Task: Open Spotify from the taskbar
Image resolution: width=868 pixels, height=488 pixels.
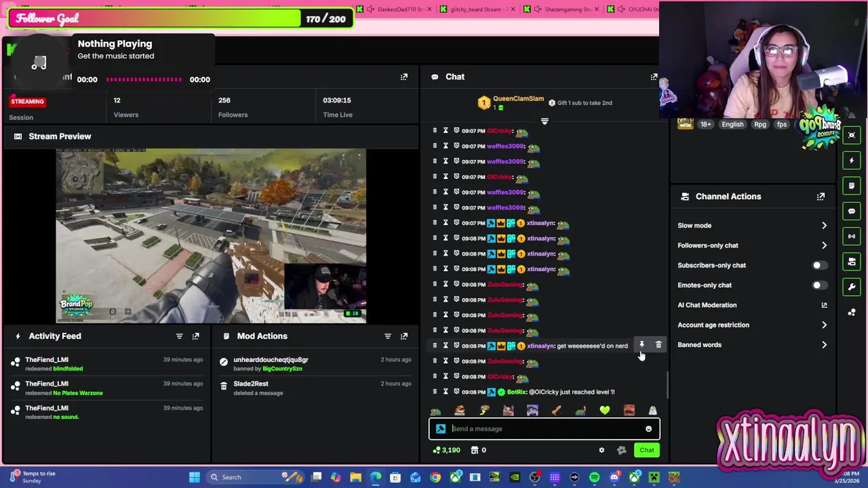Action: click(594, 477)
